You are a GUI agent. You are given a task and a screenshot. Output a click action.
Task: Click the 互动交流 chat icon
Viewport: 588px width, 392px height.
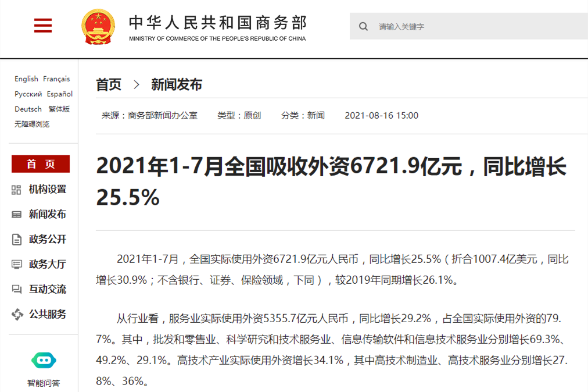tap(17, 290)
